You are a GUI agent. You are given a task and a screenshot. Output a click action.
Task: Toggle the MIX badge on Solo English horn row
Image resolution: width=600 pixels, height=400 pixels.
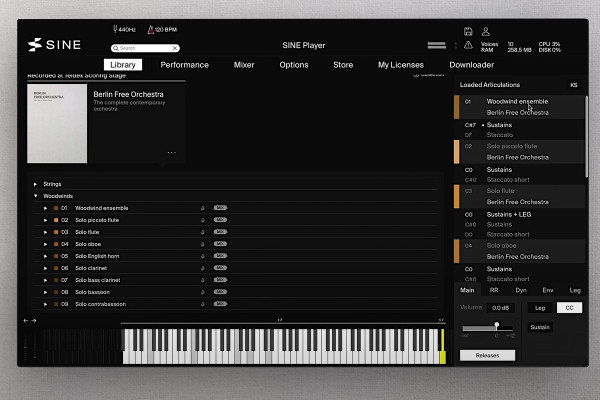[x=220, y=256]
